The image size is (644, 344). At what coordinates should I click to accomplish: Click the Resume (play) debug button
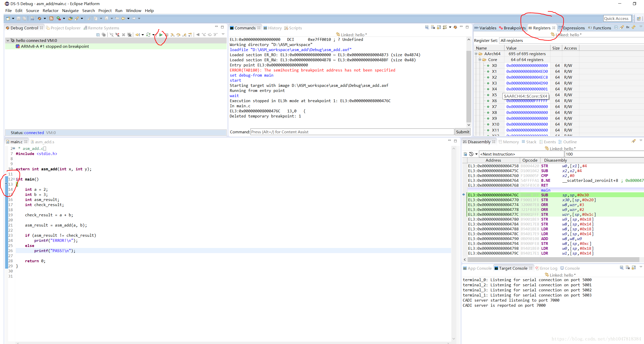tap(160, 34)
